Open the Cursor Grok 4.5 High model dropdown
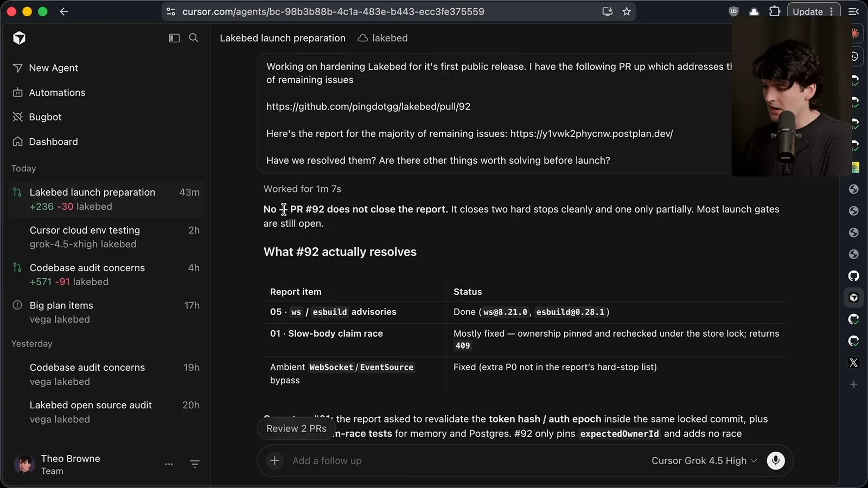This screenshot has width=868, height=488. 704,460
